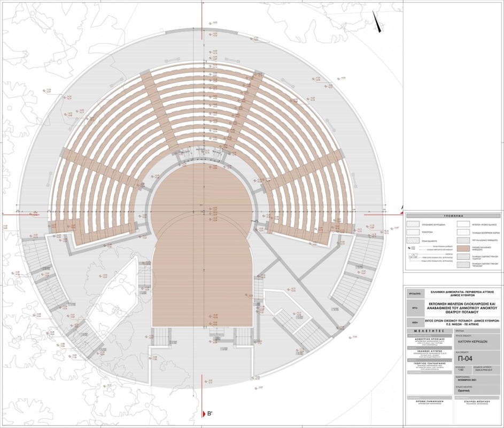Click the gray pebble mosaic legend swatch
This screenshot has height=428, width=504.
[464, 241]
